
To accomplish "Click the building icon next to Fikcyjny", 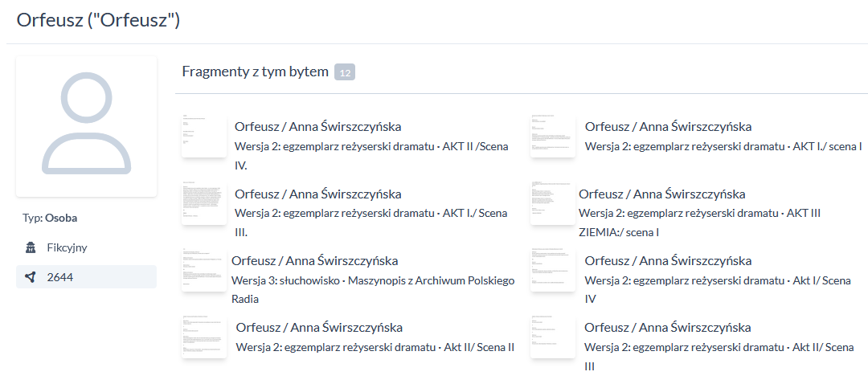I will click(31, 247).
